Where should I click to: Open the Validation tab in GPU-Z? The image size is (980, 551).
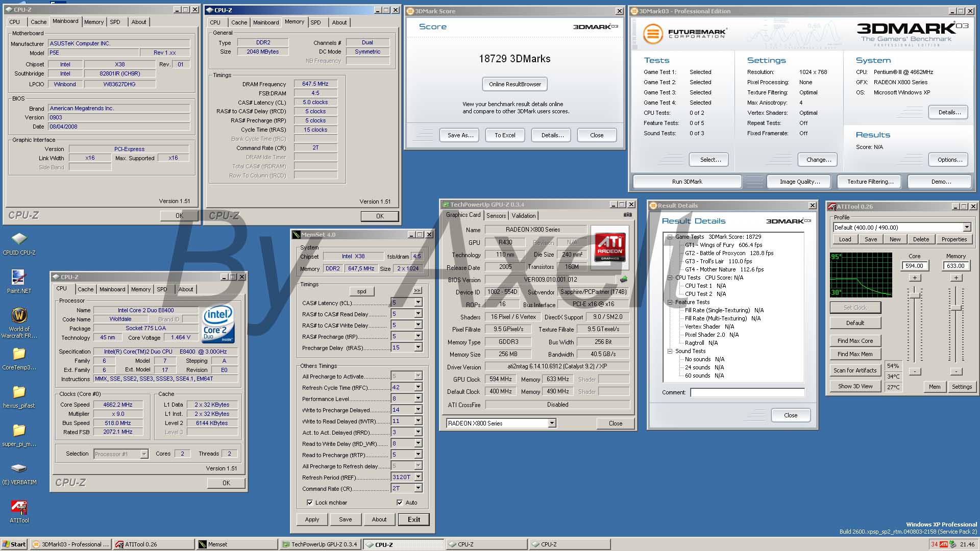524,216
